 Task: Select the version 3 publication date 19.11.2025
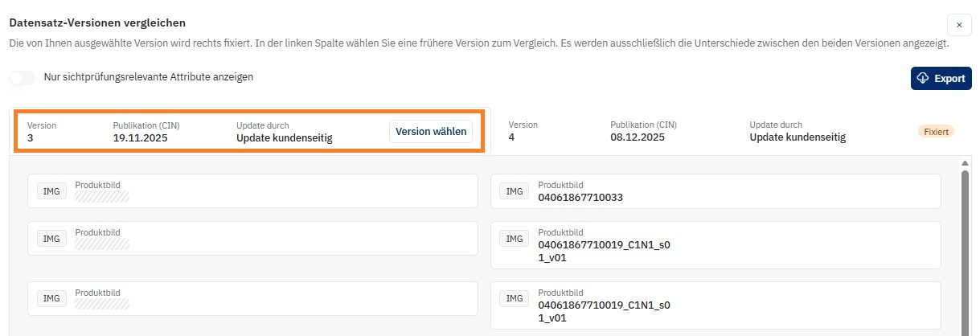point(141,137)
